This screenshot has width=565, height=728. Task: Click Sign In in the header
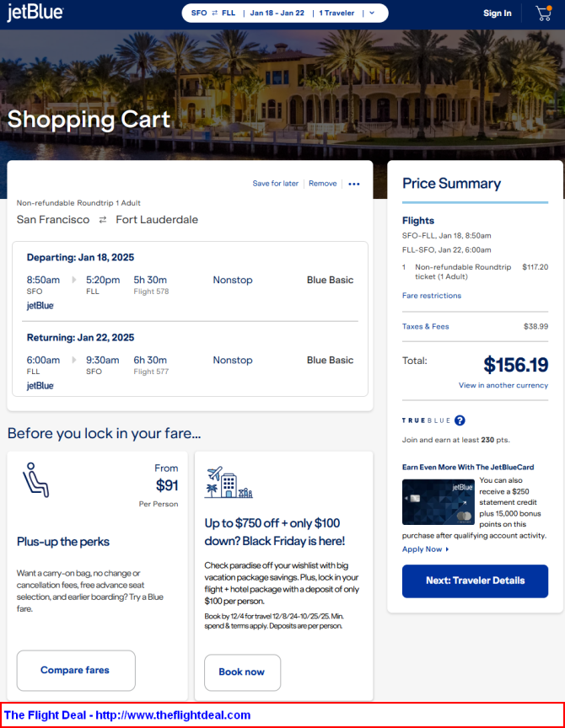(x=498, y=13)
